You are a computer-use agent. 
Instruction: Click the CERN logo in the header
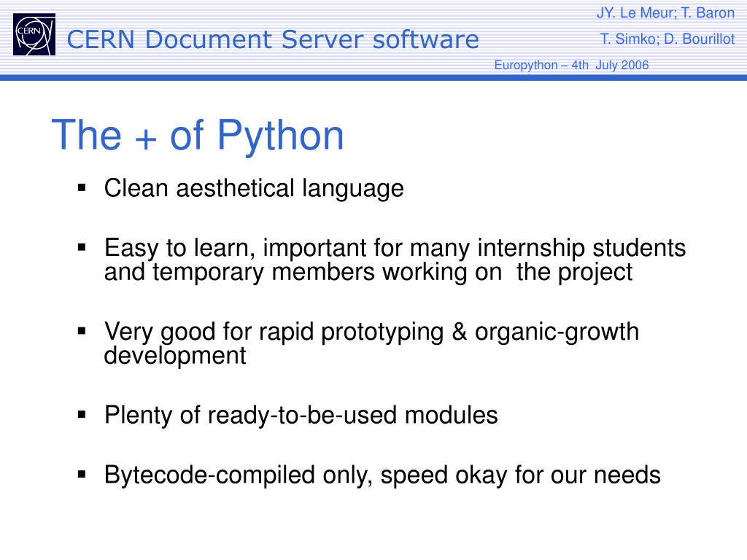(x=34, y=34)
